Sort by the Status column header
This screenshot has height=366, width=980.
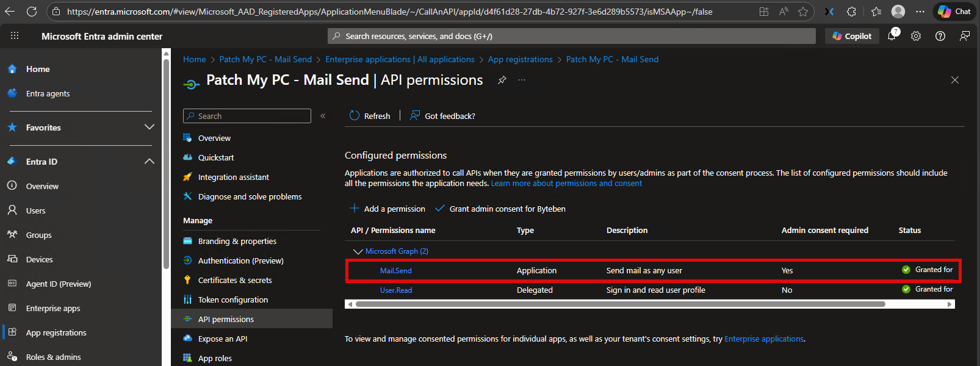coord(909,230)
